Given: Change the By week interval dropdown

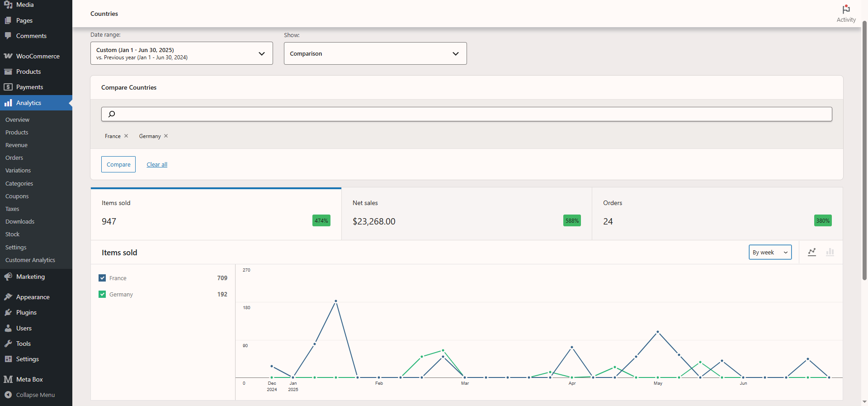Looking at the screenshot, I should (x=770, y=252).
